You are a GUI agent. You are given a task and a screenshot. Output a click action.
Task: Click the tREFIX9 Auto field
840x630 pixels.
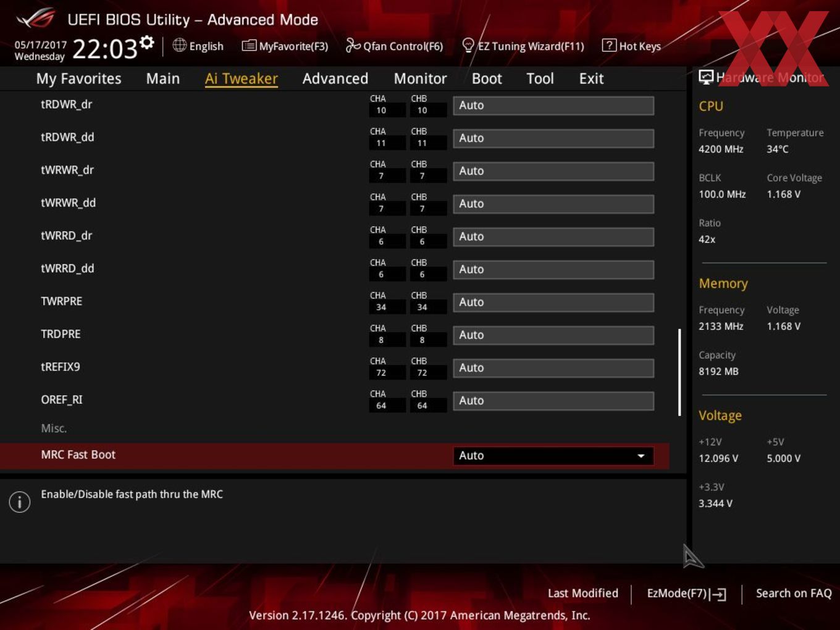(553, 367)
